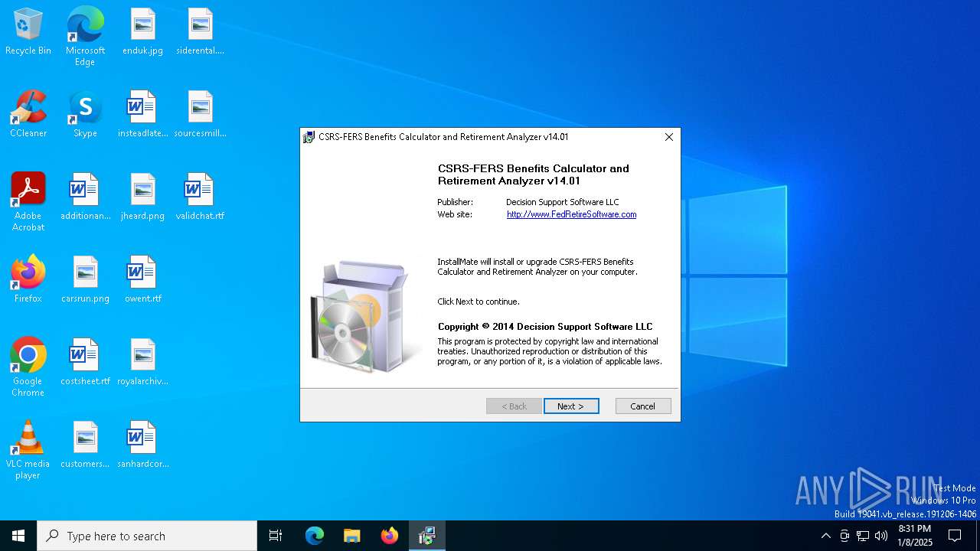Open the notification center
This screenshot has width=980, height=551.
click(x=955, y=536)
